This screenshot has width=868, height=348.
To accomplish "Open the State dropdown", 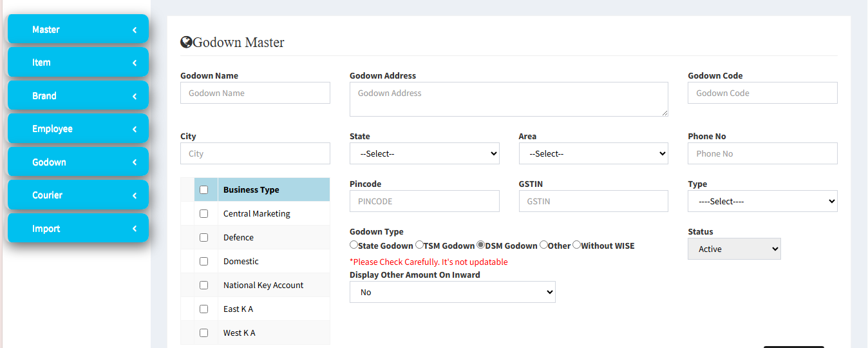I will 424,153.
